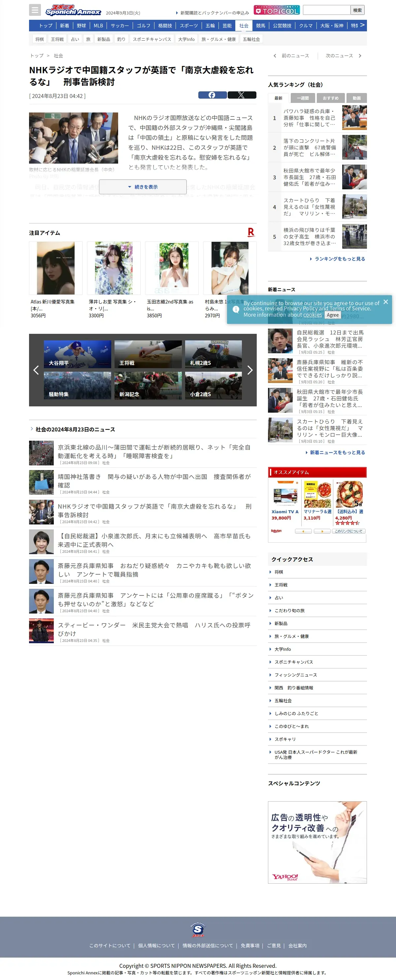Share article on Facebook

tap(212, 95)
